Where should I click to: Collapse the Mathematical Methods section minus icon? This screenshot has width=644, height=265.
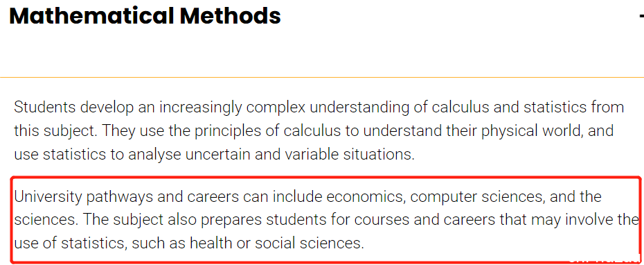tap(641, 16)
